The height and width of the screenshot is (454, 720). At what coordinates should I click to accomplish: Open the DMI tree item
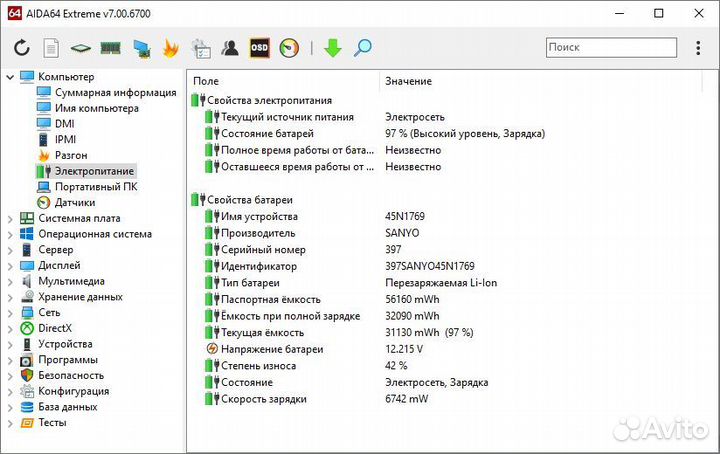point(56,124)
